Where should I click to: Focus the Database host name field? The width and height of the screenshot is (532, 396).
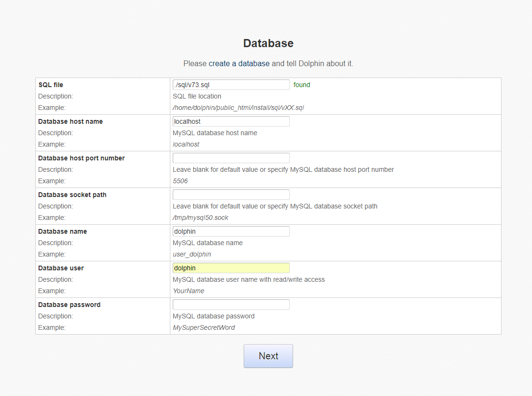point(231,121)
